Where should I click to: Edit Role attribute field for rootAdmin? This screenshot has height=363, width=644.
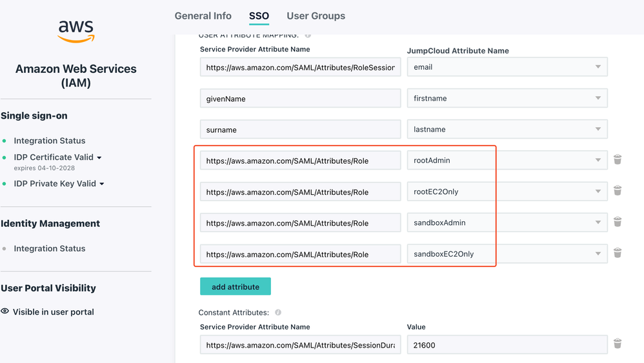click(300, 161)
